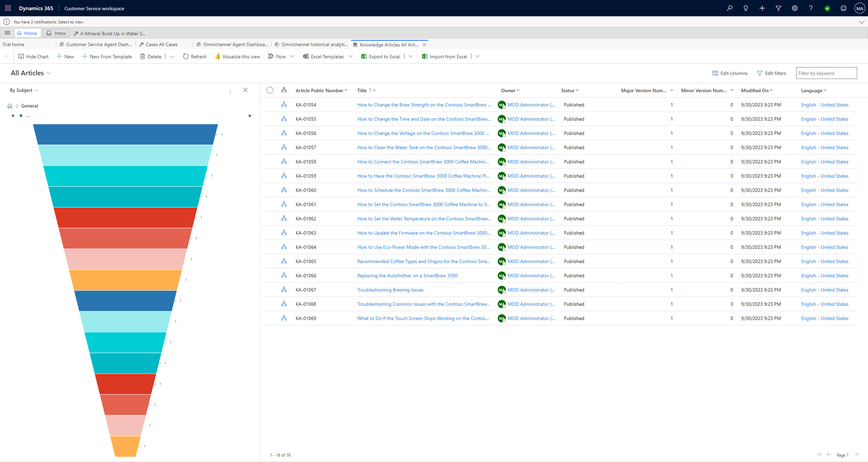868x462 pixels.
Task: Open advanced find funnel icon in header
Action: [x=778, y=8]
